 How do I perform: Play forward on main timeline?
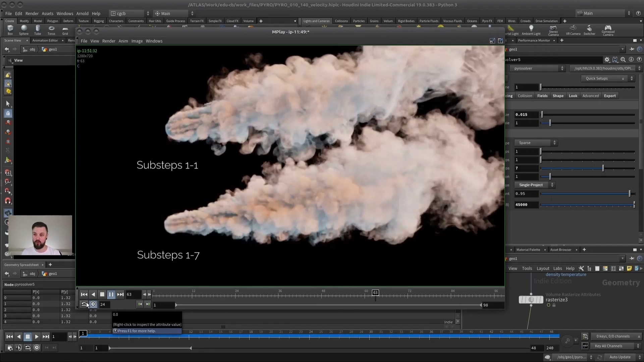pyautogui.click(x=37, y=337)
